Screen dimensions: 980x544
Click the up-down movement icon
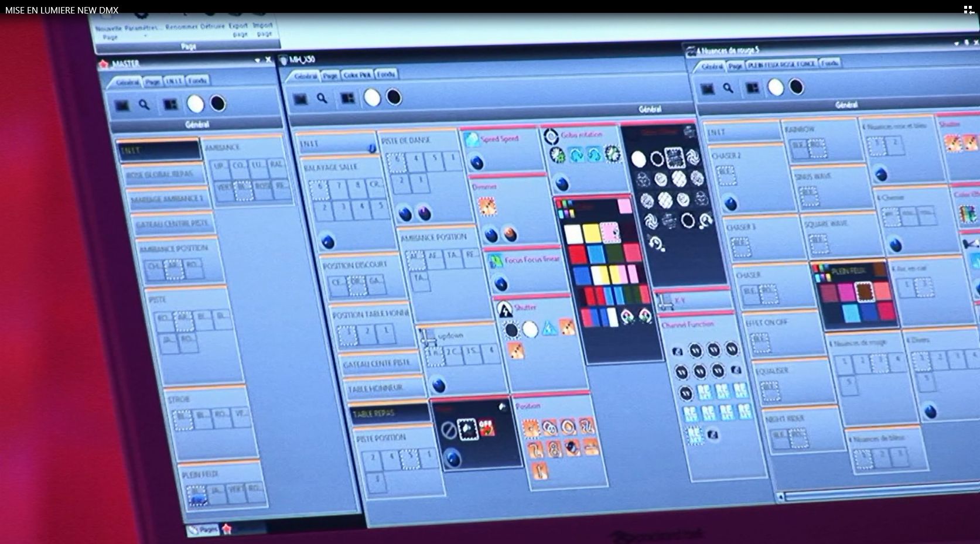coord(428,338)
